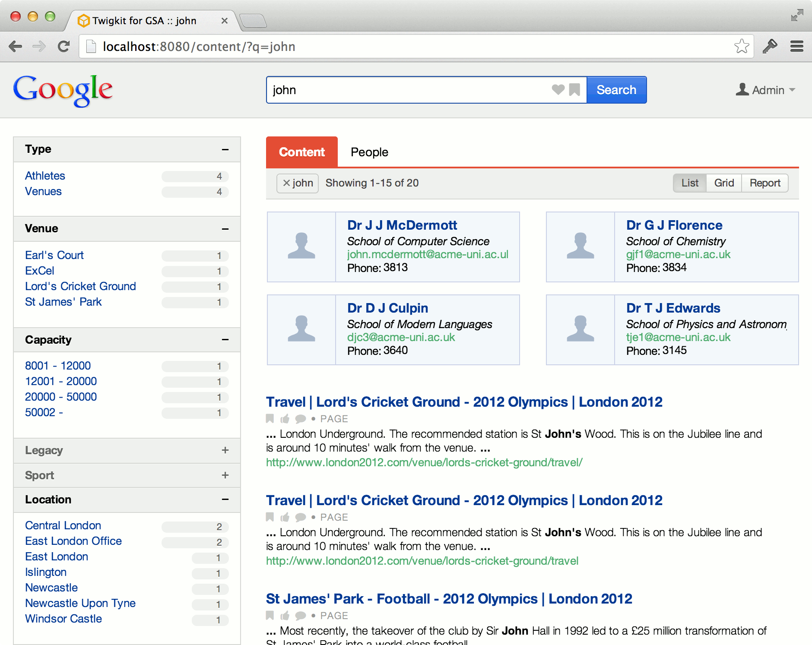Click the Search button
This screenshot has width=812, height=645.
point(616,90)
